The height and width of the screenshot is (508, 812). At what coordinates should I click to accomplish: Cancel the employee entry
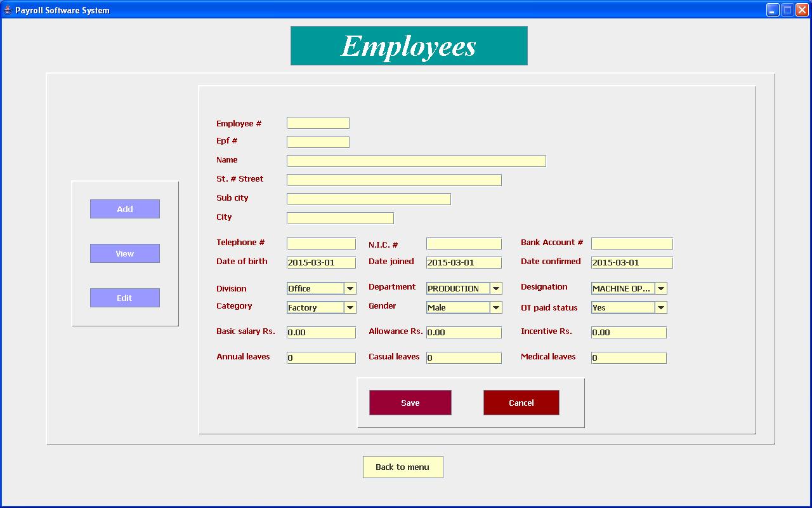pos(521,402)
